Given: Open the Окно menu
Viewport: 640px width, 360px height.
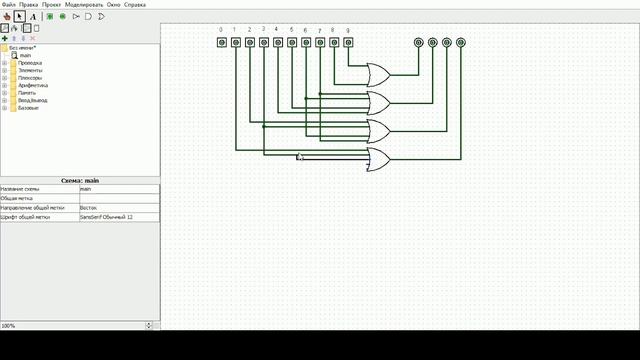Looking at the screenshot, I should [113, 5].
